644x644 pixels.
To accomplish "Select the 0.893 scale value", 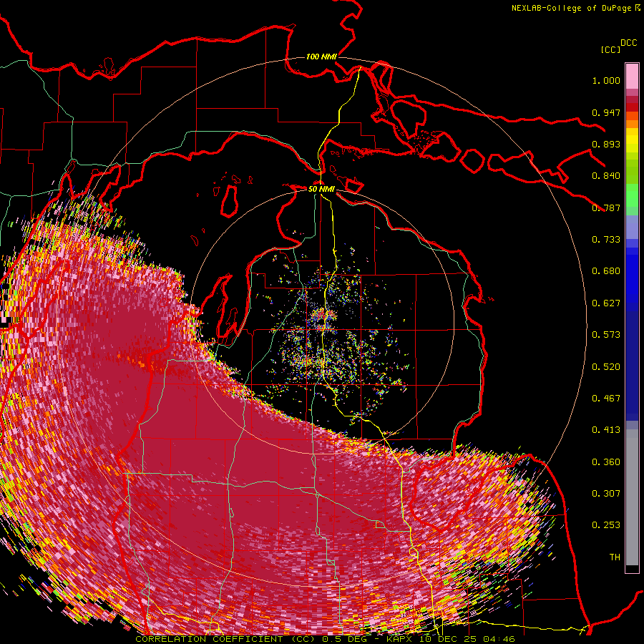I will pyautogui.click(x=606, y=144).
